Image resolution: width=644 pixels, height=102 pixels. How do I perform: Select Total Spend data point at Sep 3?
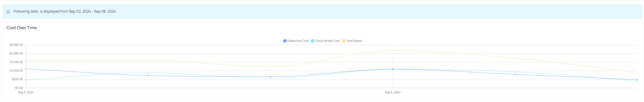click(x=26, y=61)
